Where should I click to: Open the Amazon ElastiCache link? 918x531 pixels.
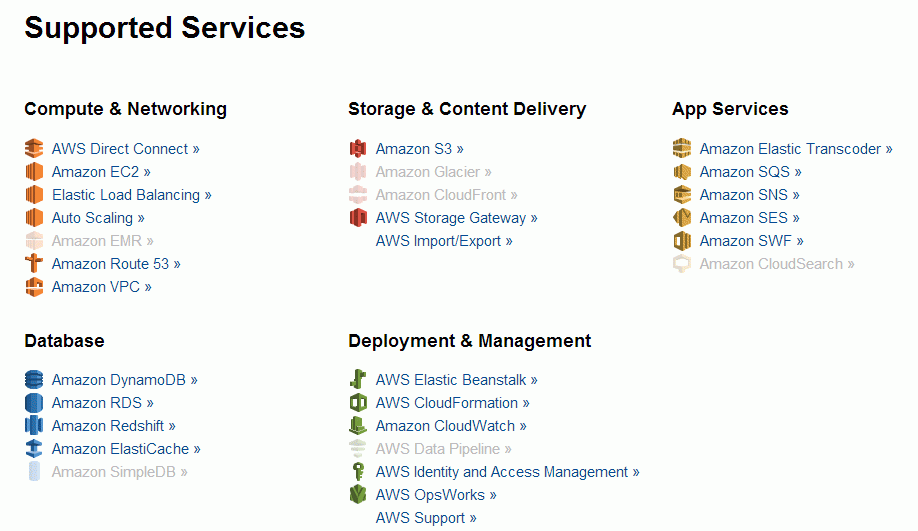tap(126, 448)
